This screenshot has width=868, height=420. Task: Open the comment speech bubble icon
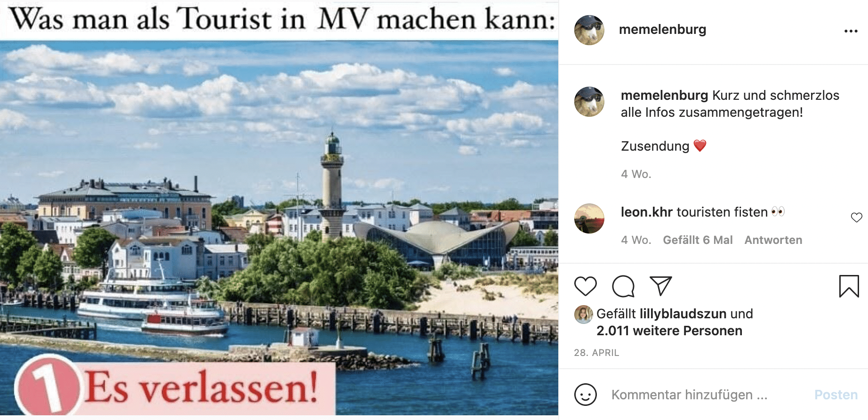[x=623, y=286]
